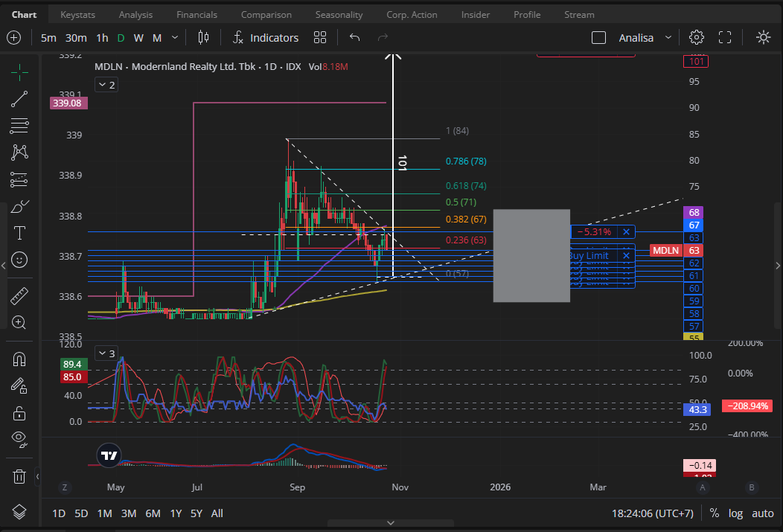
Task: Toggle magnet mode for drawings
Action: (x=19, y=359)
